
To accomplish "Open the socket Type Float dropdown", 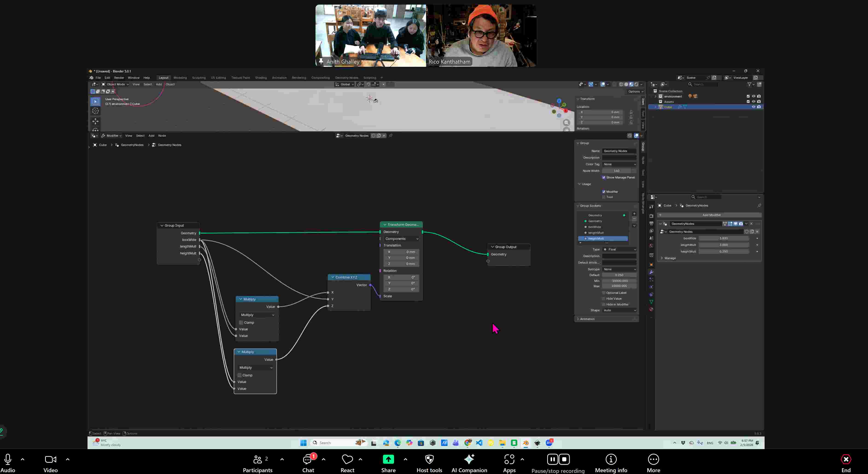I will click(619, 249).
